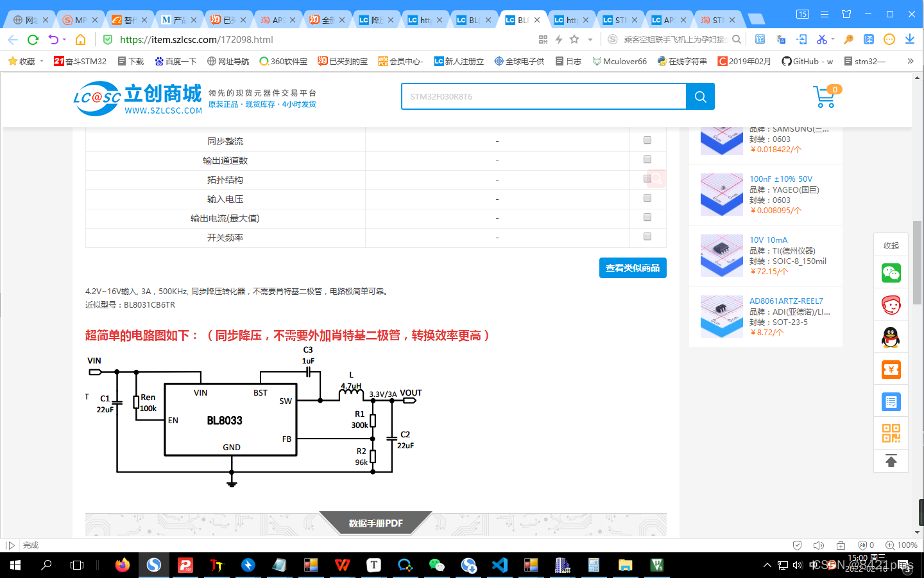The image size is (924, 578).
Task: Click the lightning speed-mode icon
Action: pyautogui.click(x=559, y=40)
